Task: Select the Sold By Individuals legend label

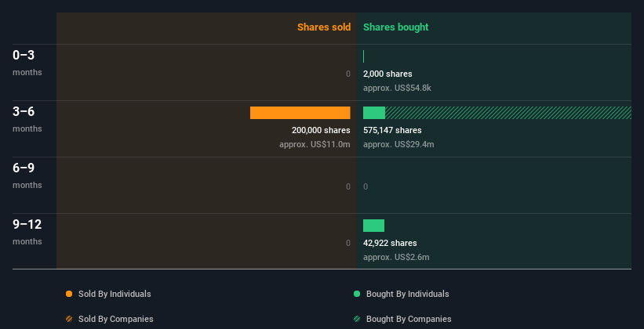Action: click(x=115, y=294)
